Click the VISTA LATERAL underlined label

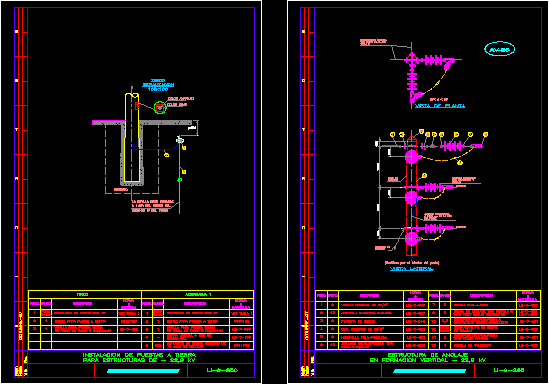point(411,269)
